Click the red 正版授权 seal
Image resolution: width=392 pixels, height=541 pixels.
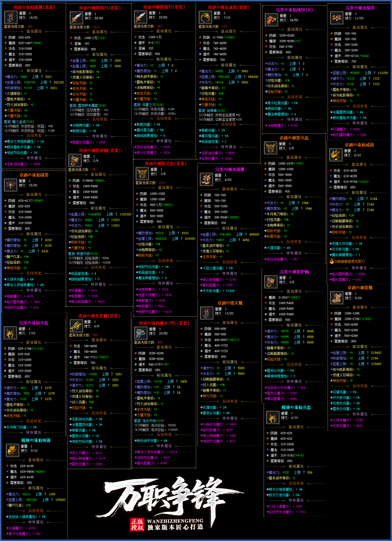(137, 525)
